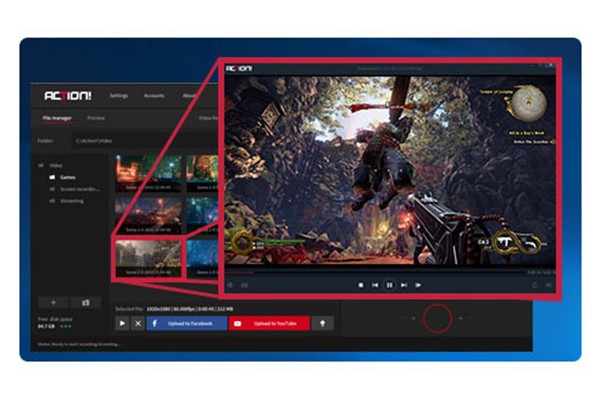The width and height of the screenshot is (600, 397).
Task: Select the Streaming folder
Action: pos(72,201)
